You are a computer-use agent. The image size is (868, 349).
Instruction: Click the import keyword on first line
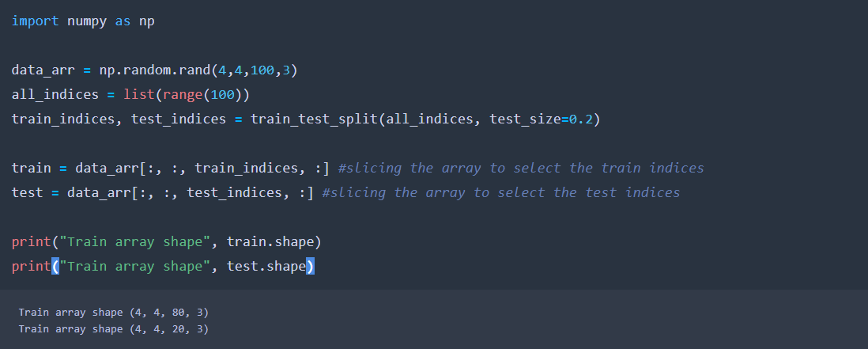(35, 21)
